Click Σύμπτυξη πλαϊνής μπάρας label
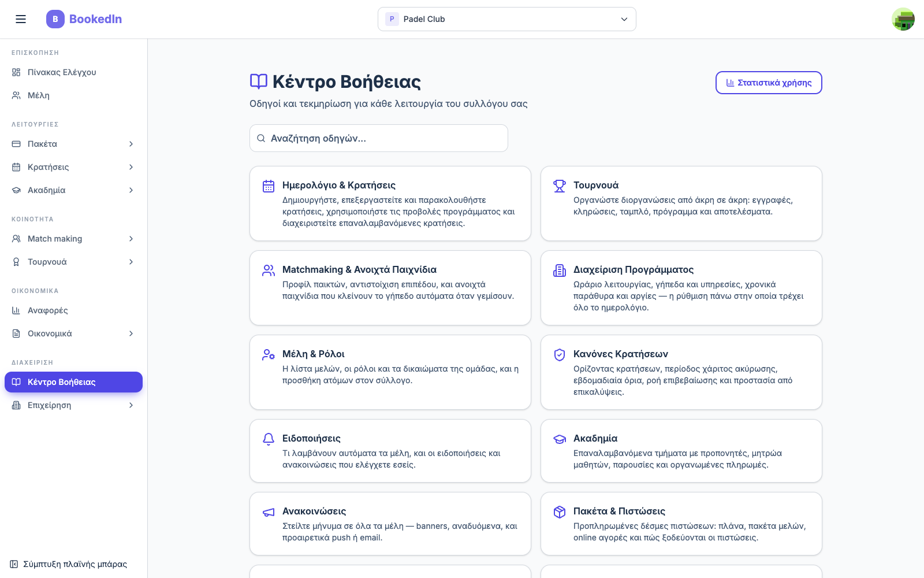This screenshot has width=924, height=578. coord(75,564)
